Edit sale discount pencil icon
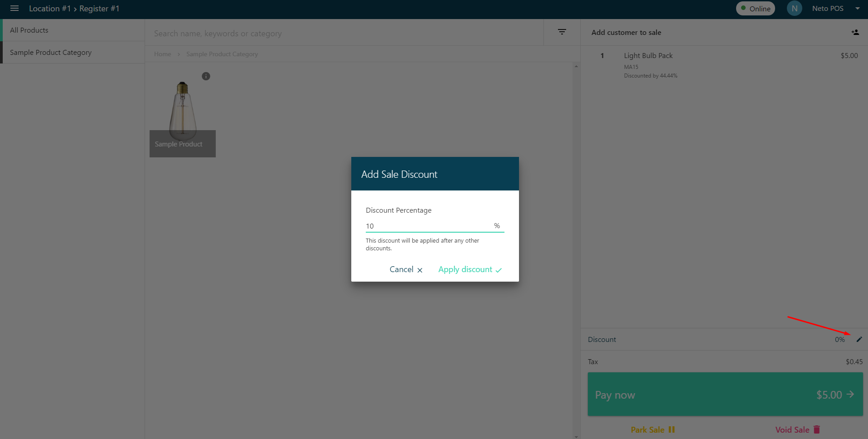 859,339
